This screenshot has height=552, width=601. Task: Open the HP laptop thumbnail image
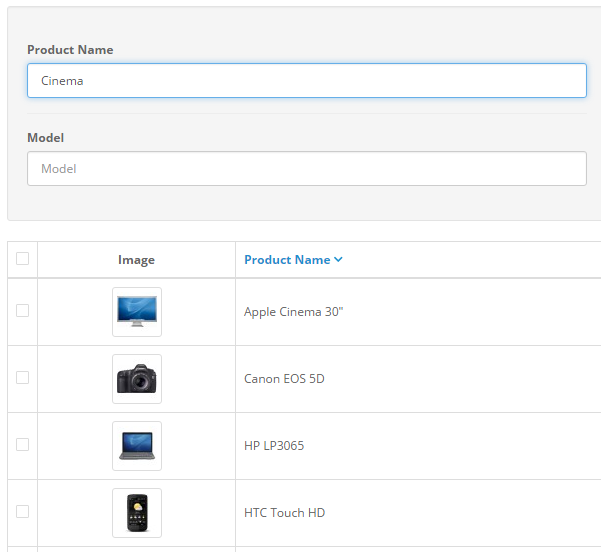[137, 446]
